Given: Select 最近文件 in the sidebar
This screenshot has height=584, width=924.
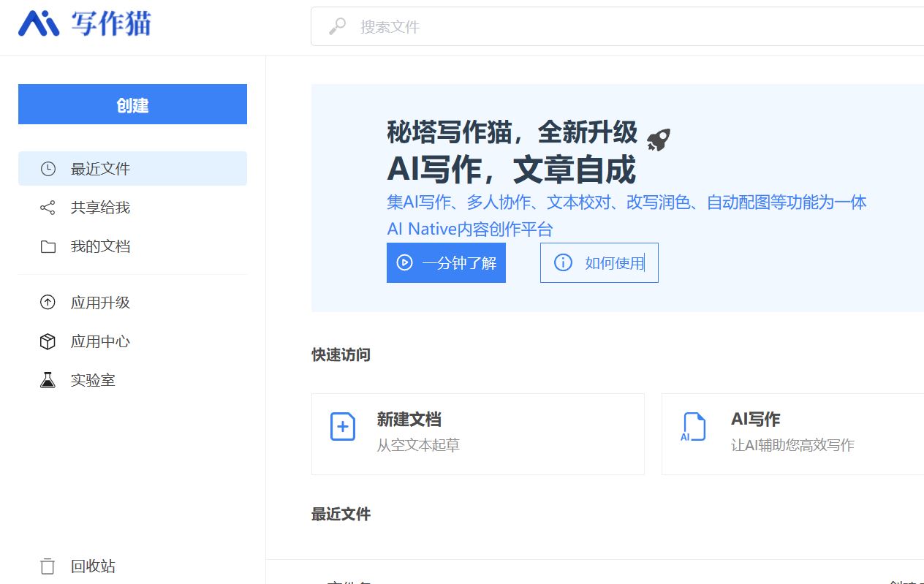Looking at the screenshot, I should point(99,168).
